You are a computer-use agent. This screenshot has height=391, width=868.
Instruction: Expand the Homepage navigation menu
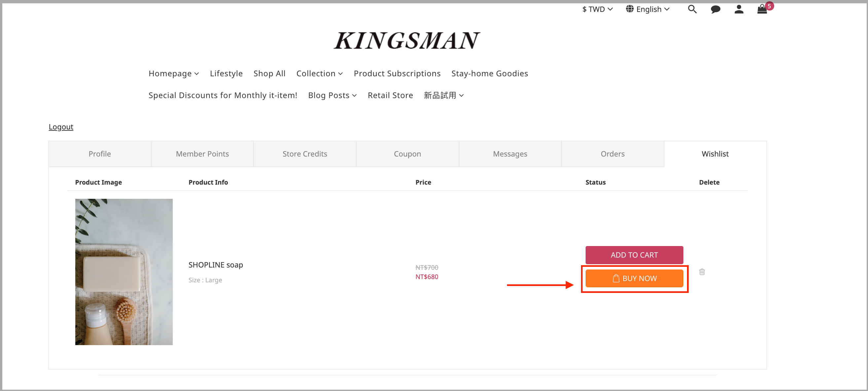tap(173, 73)
